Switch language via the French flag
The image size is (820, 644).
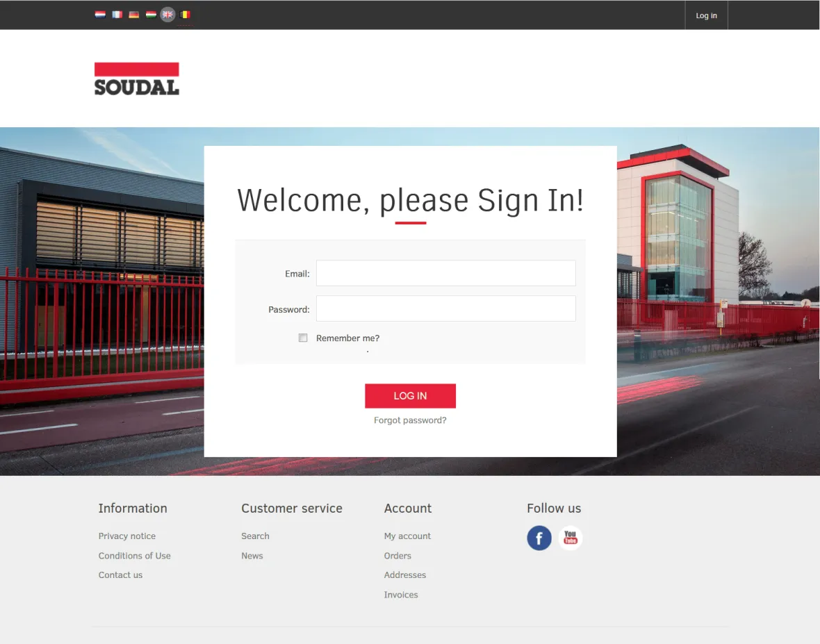pyautogui.click(x=117, y=15)
